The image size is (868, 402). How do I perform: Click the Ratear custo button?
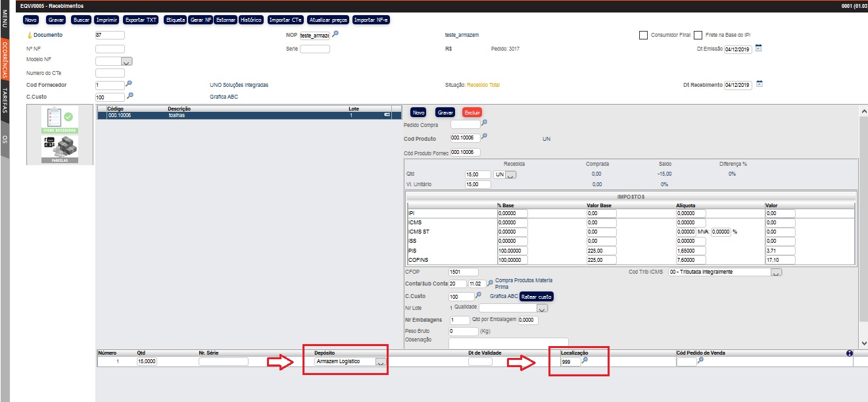click(x=537, y=297)
